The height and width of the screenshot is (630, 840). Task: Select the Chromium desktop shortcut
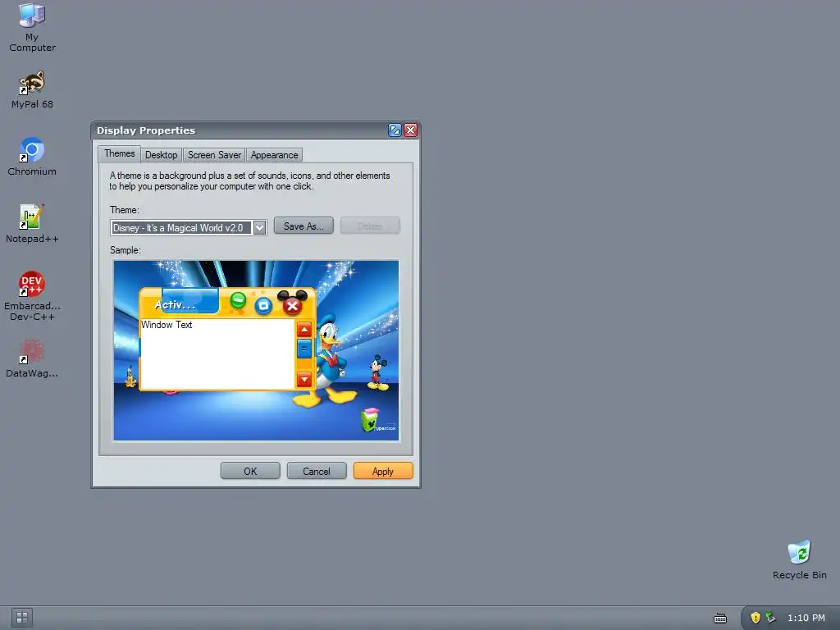32,156
